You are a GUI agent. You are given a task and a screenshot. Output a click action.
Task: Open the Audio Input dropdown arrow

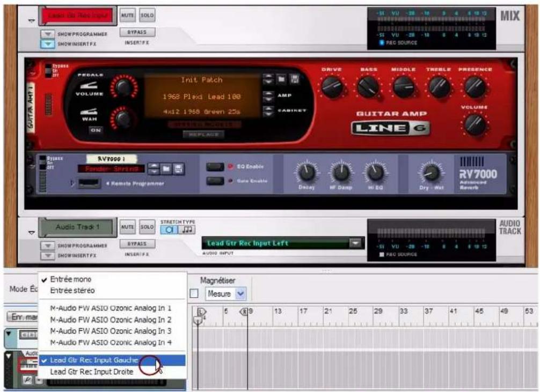click(x=355, y=243)
